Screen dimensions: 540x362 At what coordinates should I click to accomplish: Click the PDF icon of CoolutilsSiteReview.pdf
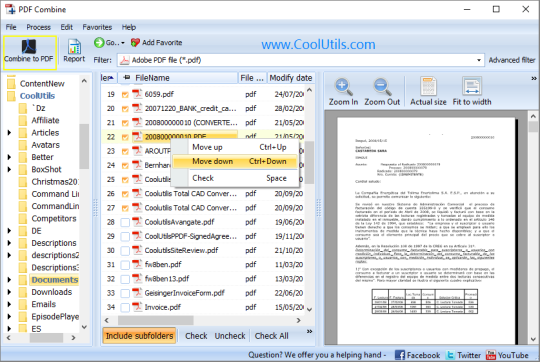tap(137, 250)
